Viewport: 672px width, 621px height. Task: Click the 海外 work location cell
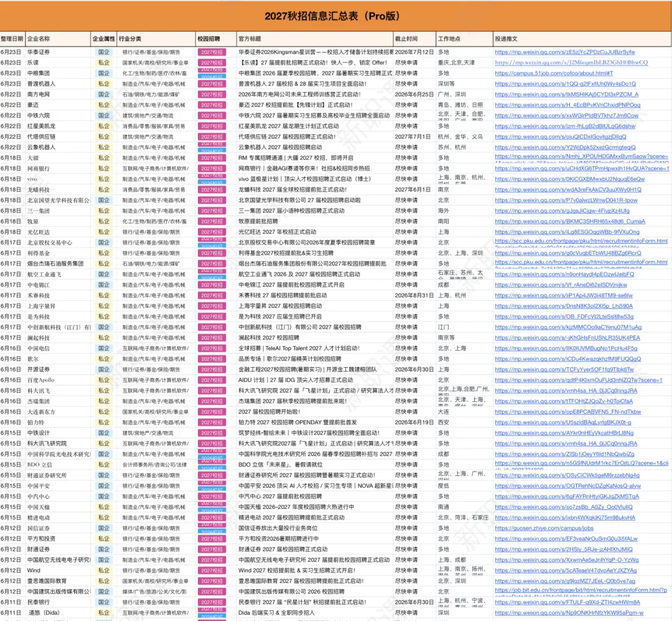pyautogui.click(x=444, y=211)
